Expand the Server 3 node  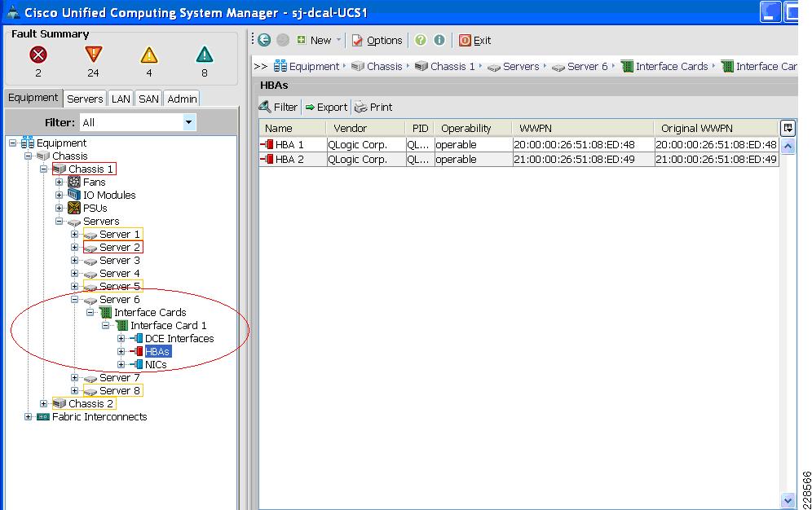[x=75, y=260]
